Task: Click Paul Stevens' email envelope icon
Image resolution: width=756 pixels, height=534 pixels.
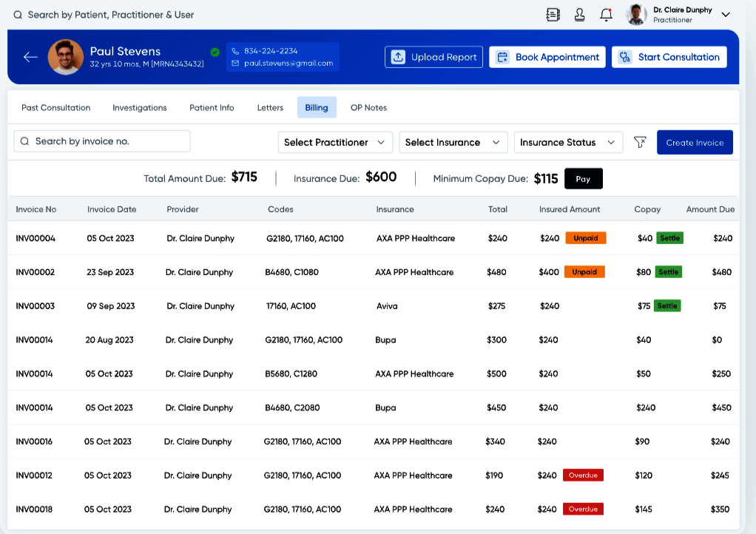Action: click(x=235, y=64)
